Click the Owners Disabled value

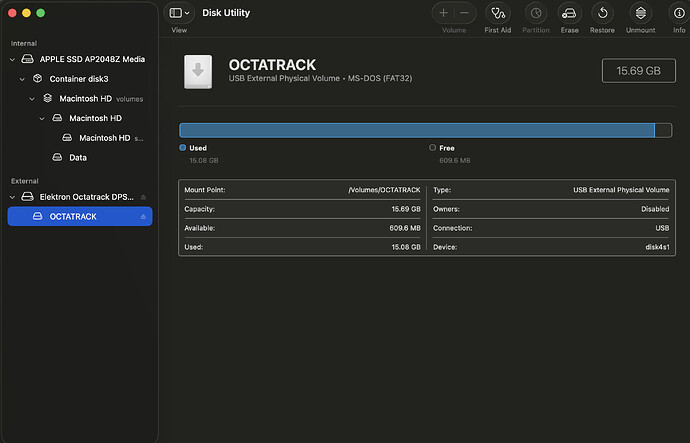click(x=655, y=209)
